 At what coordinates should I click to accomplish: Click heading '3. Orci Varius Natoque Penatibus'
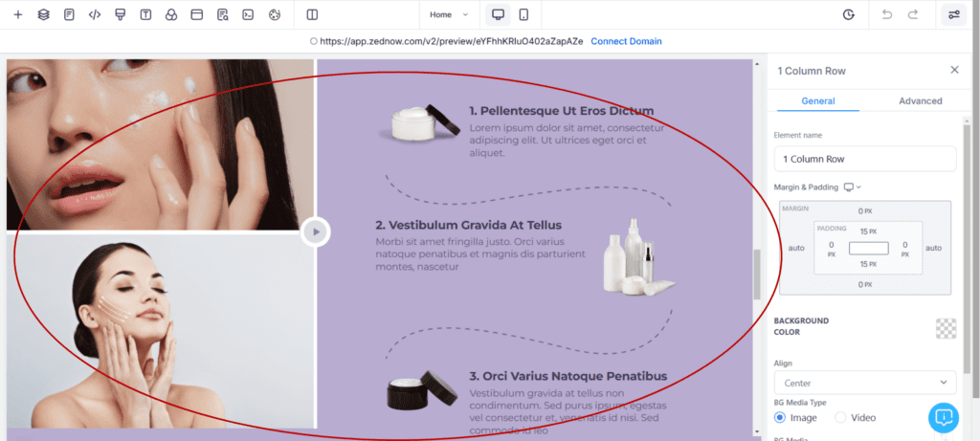point(568,377)
